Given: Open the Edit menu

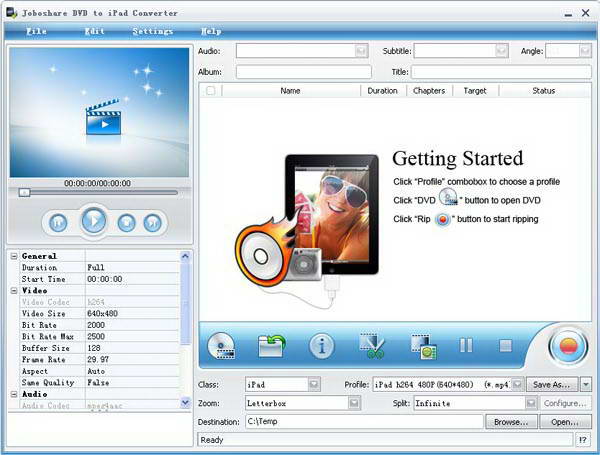Looking at the screenshot, I should pyautogui.click(x=94, y=31).
